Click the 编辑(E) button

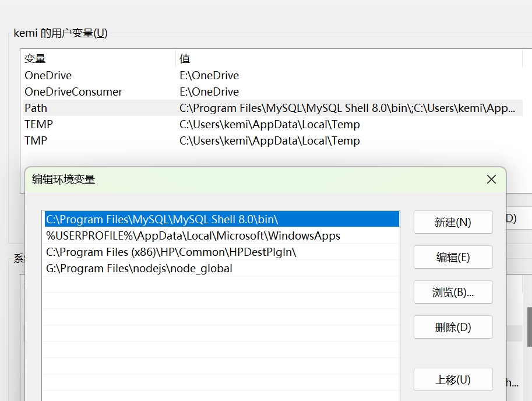point(453,257)
